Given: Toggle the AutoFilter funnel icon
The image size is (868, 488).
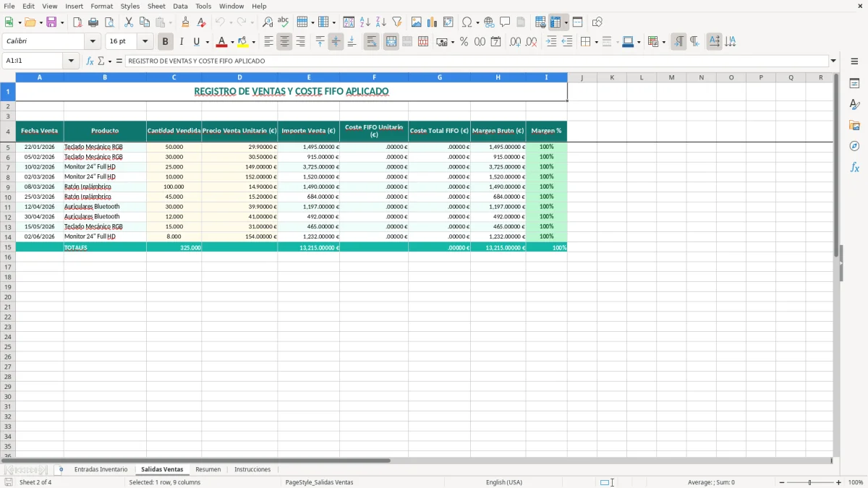Looking at the screenshot, I should tap(396, 22).
